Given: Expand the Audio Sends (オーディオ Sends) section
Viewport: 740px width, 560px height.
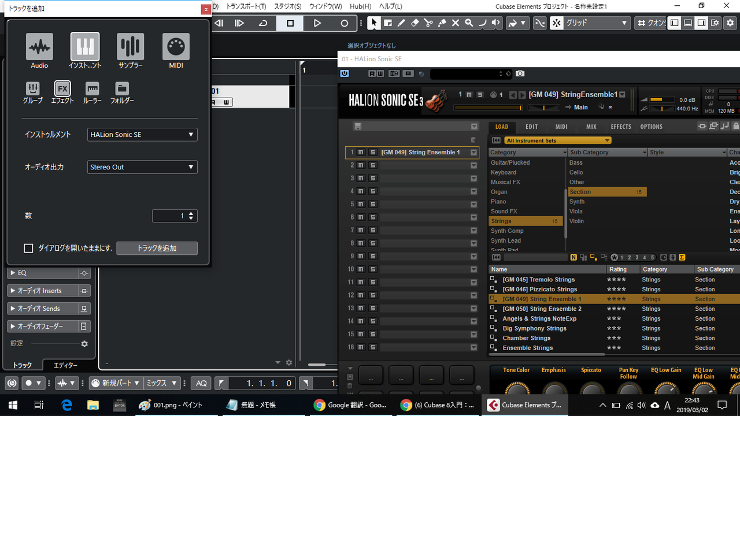Looking at the screenshot, I should tap(49, 309).
